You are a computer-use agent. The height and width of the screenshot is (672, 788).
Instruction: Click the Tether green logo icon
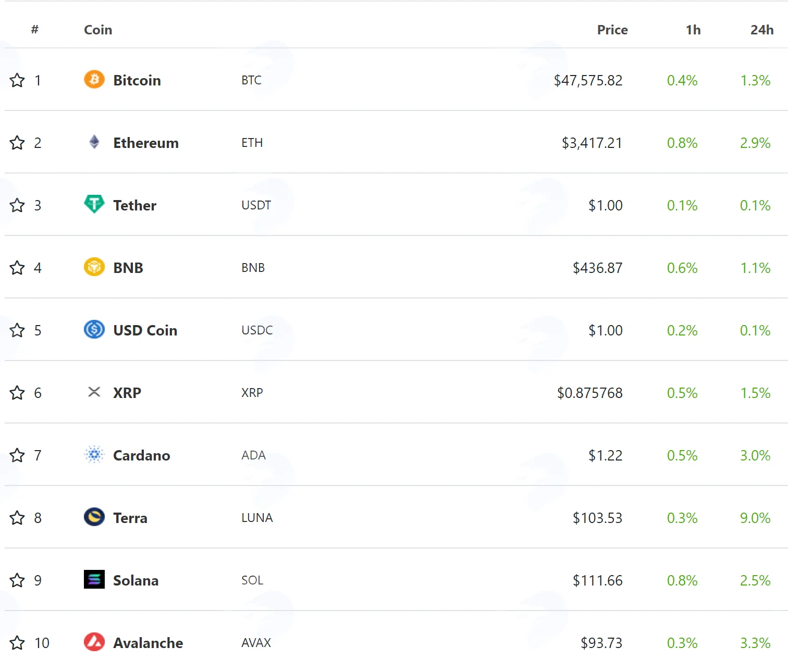[x=94, y=204]
